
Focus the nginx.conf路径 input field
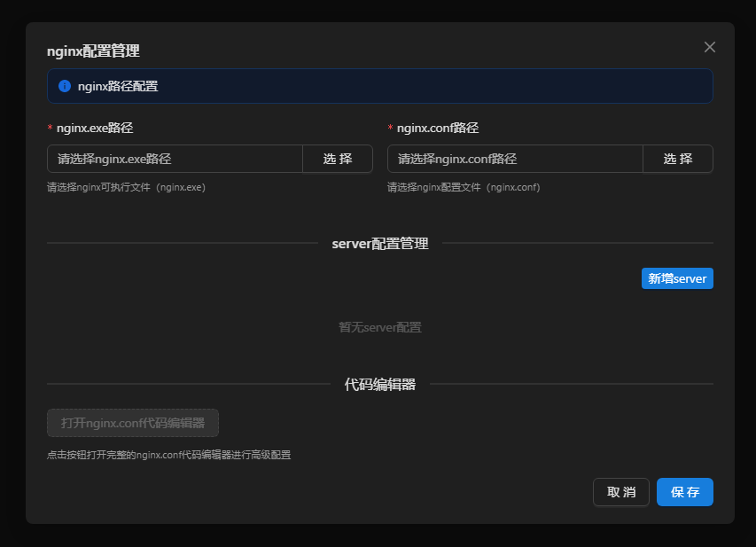point(515,159)
